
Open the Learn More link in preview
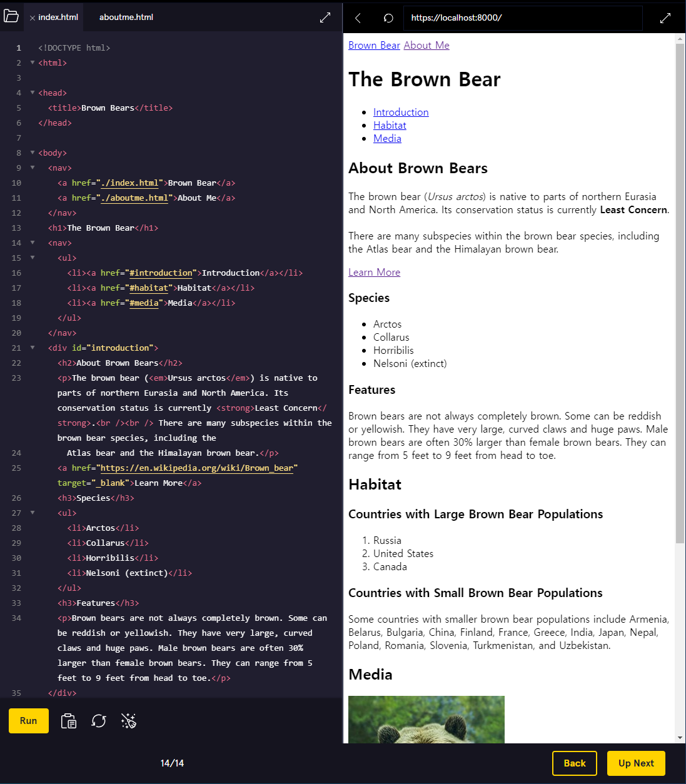[x=374, y=272]
